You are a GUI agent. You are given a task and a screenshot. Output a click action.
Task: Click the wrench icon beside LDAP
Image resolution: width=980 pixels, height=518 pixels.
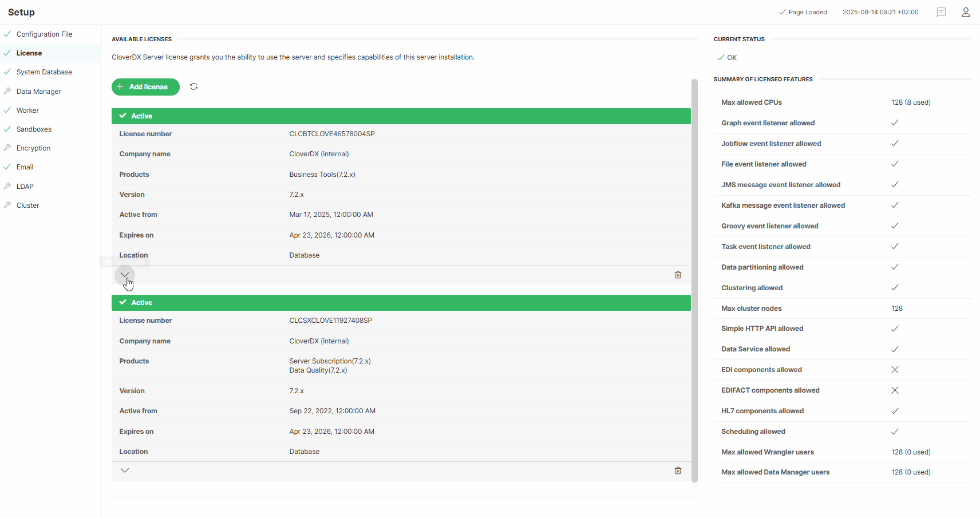[x=7, y=186]
